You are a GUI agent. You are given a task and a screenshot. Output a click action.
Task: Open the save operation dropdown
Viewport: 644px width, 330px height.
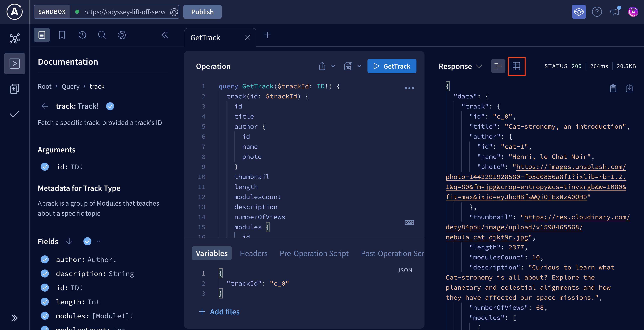coord(360,66)
